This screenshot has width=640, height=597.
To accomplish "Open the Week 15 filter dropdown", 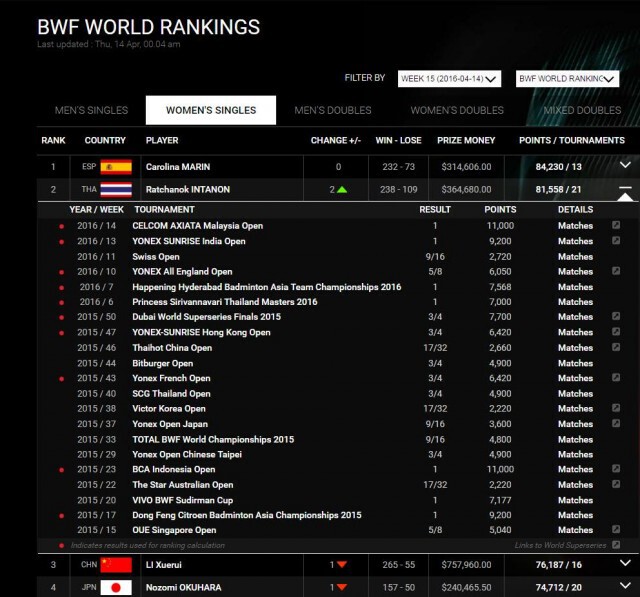I will pyautogui.click(x=449, y=79).
